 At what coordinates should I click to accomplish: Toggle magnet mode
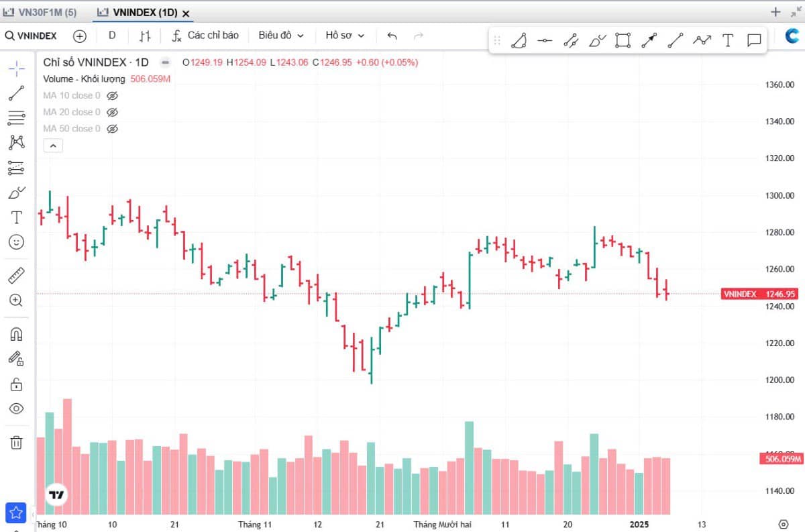pos(17,333)
